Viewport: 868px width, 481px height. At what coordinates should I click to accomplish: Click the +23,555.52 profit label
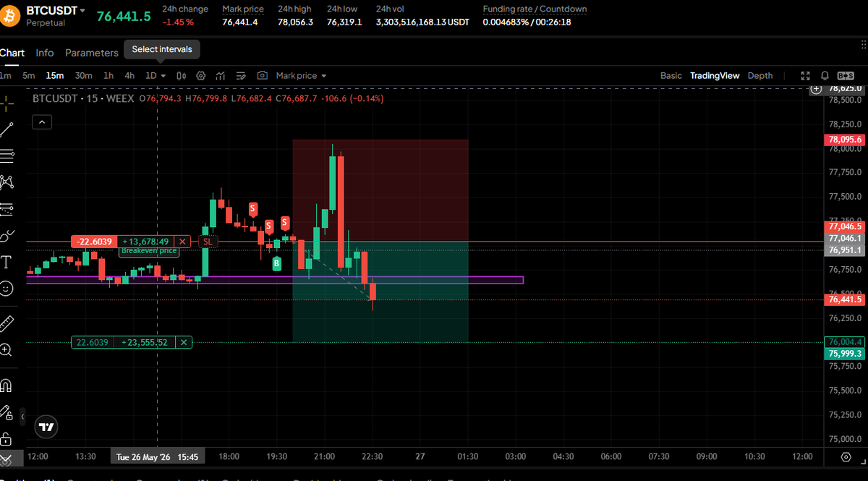pos(145,342)
